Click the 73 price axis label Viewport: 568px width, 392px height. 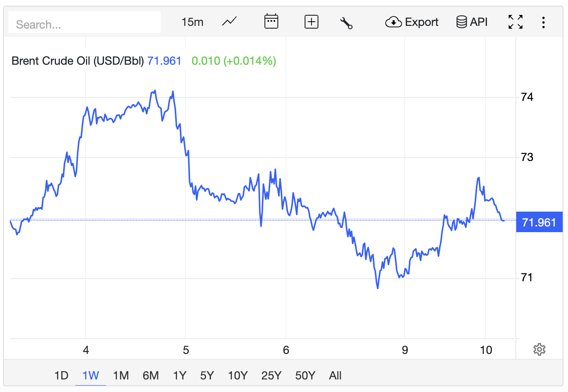[x=527, y=157]
